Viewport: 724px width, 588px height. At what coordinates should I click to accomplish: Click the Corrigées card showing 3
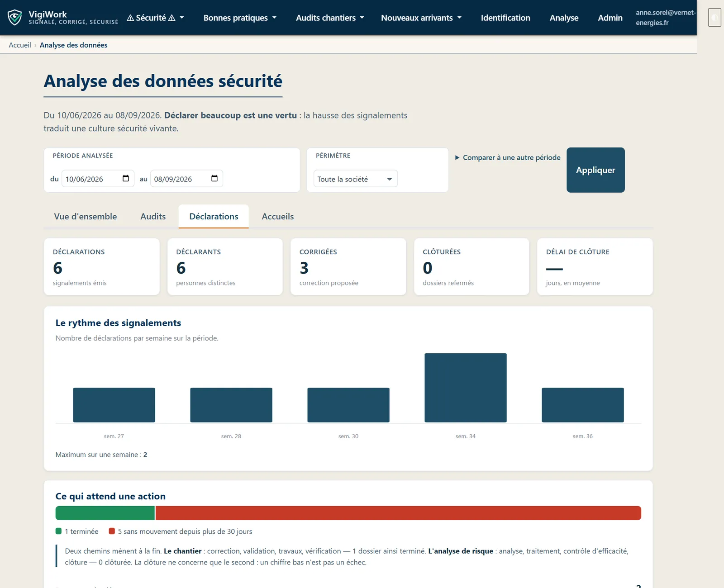click(348, 267)
